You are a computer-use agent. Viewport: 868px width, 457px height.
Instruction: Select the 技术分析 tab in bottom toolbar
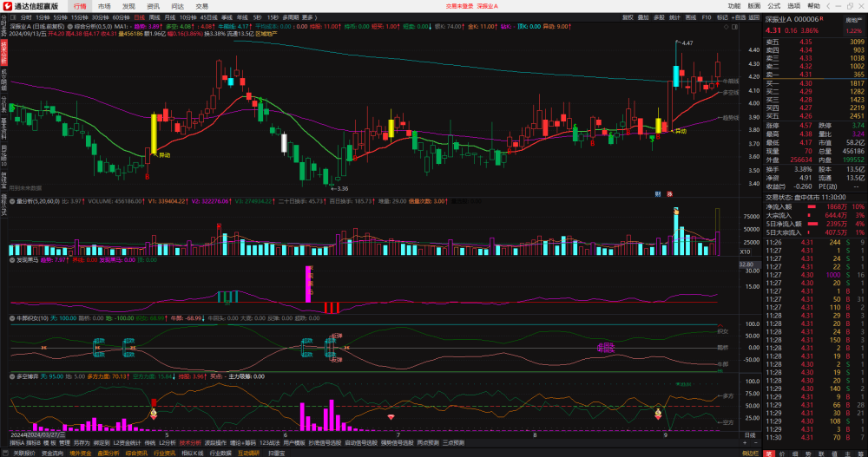(190, 442)
